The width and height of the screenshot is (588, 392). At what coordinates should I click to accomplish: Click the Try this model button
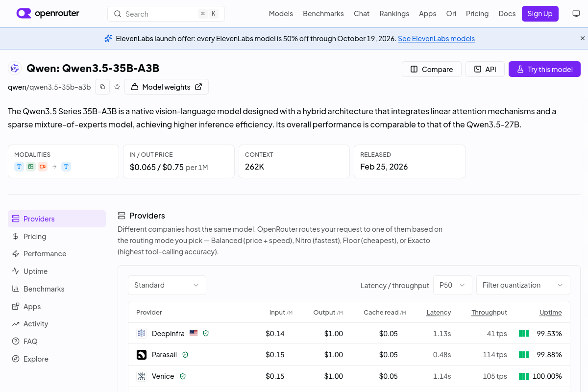544,69
